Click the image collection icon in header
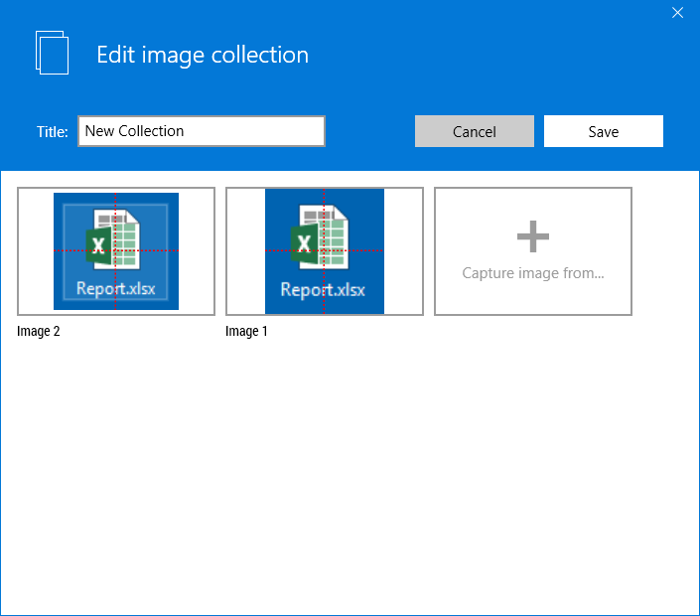700x616 pixels. [x=53, y=53]
